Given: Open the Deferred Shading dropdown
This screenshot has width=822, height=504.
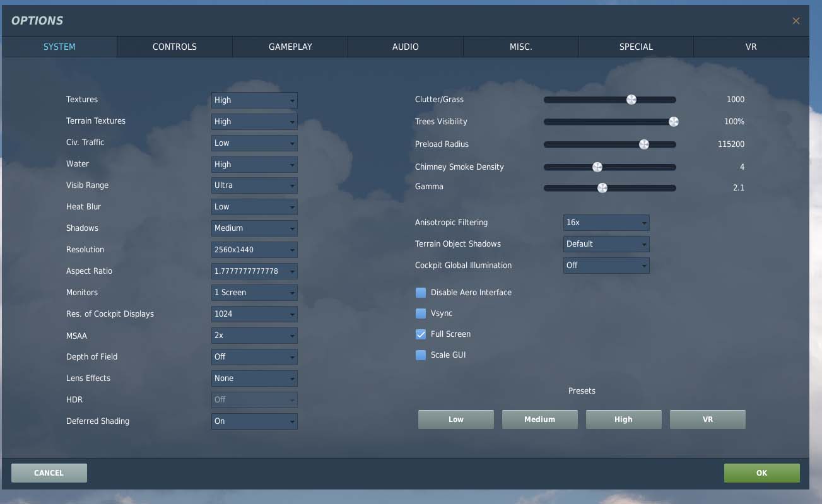Looking at the screenshot, I should [x=254, y=421].
